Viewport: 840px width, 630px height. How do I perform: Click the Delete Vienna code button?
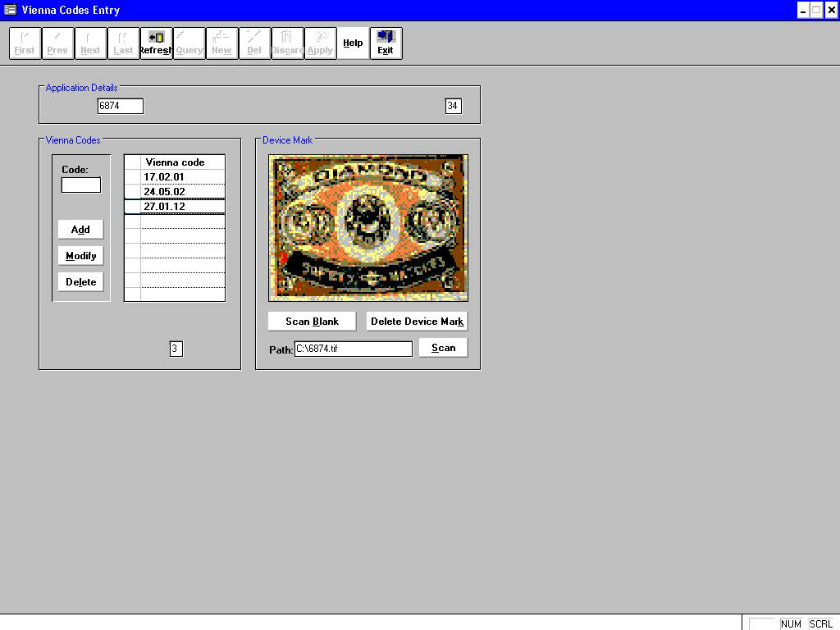tap(80, 281)
